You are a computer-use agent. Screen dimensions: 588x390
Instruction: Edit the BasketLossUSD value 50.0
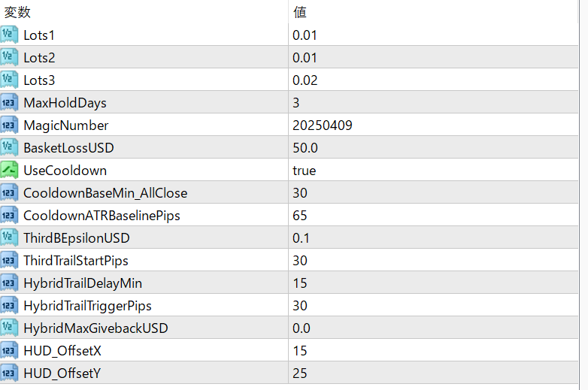[305, 148]
